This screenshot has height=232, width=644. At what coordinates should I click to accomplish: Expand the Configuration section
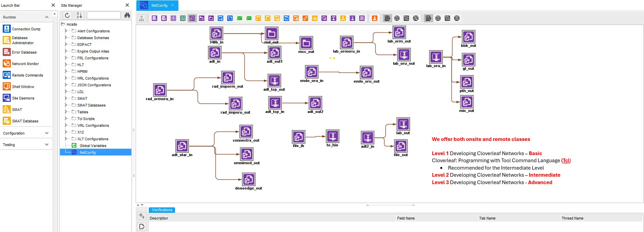click(x=46, y=133)
